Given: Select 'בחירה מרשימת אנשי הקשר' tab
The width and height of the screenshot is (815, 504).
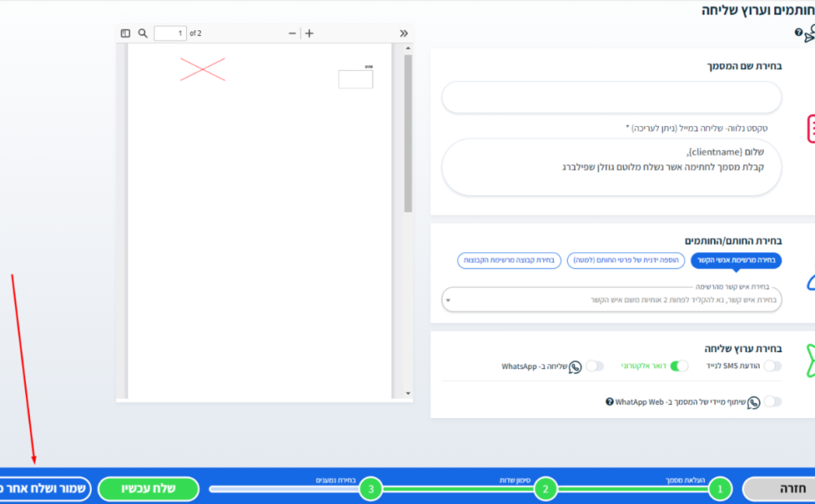Looking at the screenshot, I should [x=735, y=260].
